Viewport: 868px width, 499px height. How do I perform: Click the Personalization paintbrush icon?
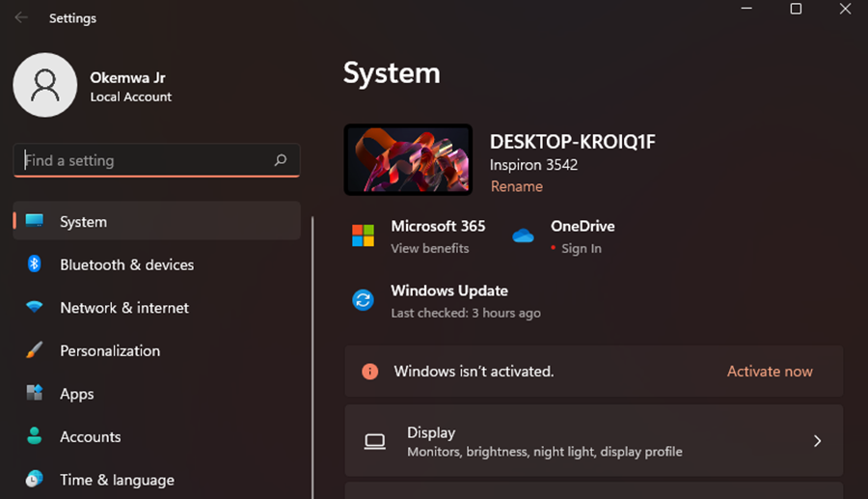[35, 350]
